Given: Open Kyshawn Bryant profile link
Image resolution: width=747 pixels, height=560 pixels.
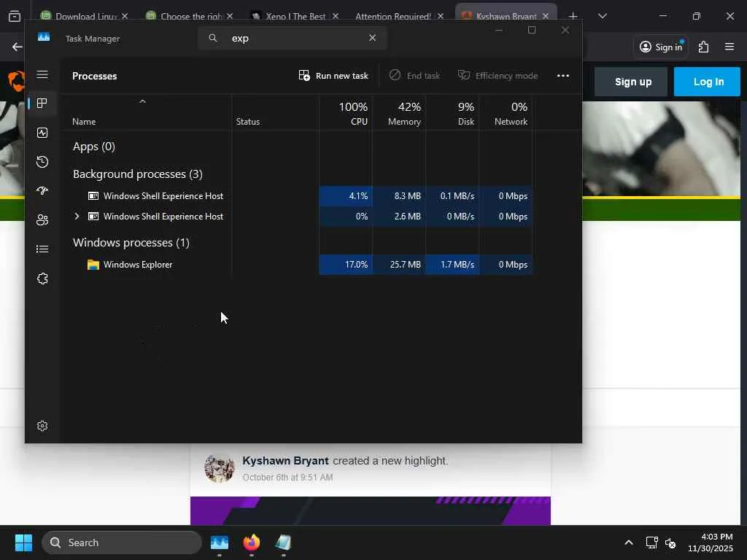Looking at the screenshot, I should [285, 461].
